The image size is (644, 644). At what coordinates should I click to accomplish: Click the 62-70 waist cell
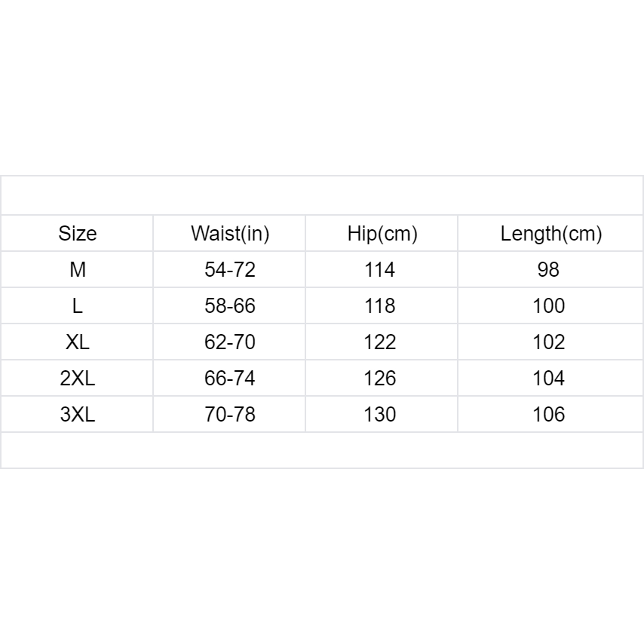(x=230, y=342)
